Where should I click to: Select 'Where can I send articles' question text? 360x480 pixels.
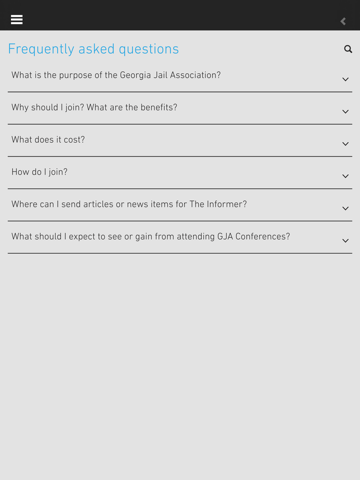click(129, 204)
